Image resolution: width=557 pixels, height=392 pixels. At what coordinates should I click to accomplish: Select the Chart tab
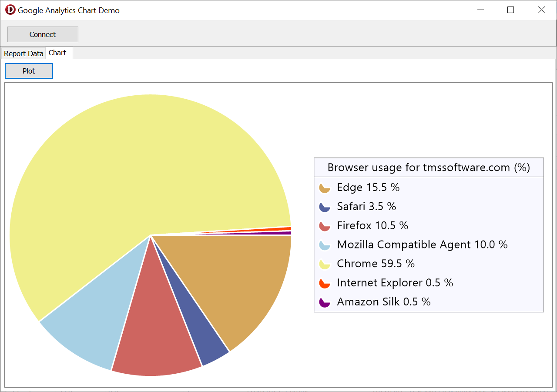click(58, 53)
